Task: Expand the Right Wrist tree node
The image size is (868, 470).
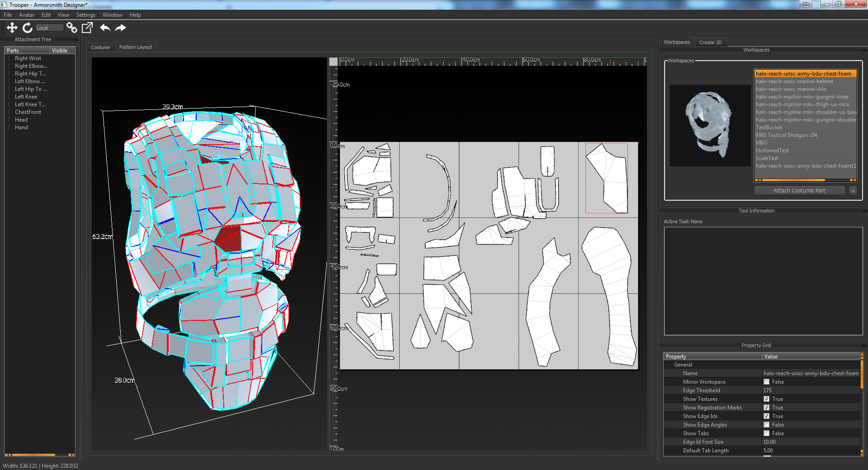Action: [9, 58]
